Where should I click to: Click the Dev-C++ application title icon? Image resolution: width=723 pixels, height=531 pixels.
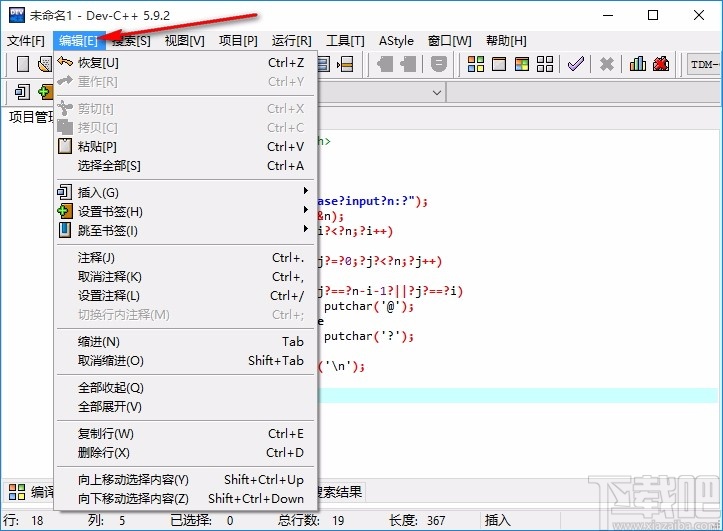pos(17,15)
